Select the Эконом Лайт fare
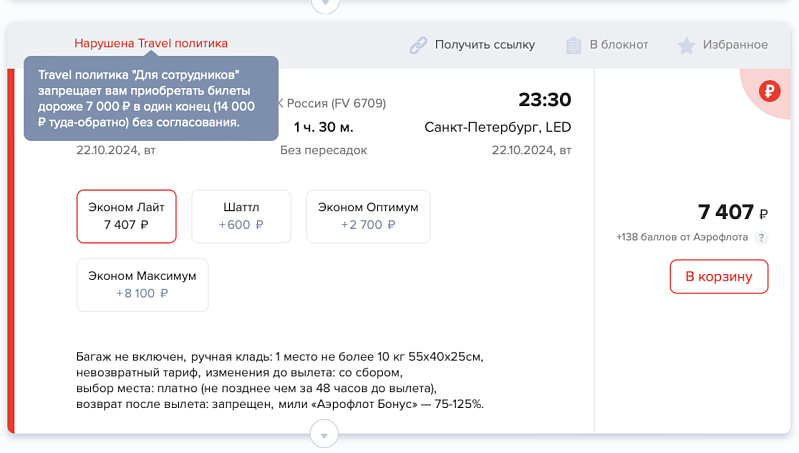Image resolution: width=799 pixels, height=453 pixels. (126, 216)
